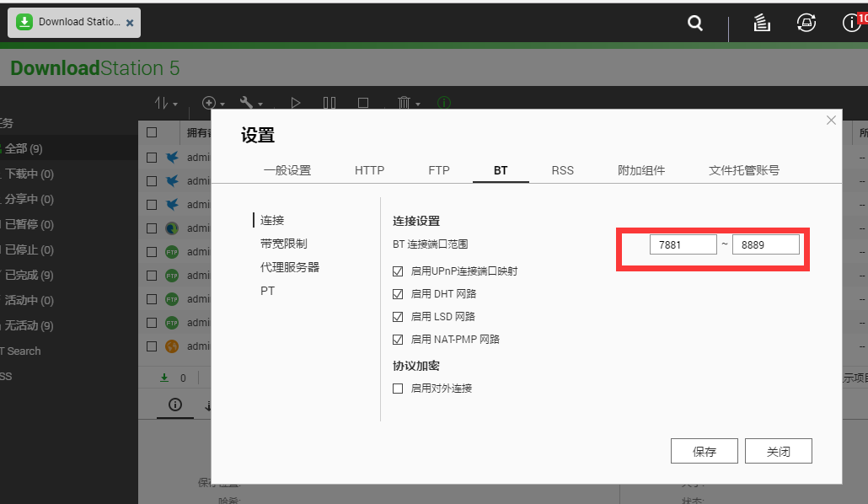
Task: Click the green download speed arrow icon
Action: point(164,378)
